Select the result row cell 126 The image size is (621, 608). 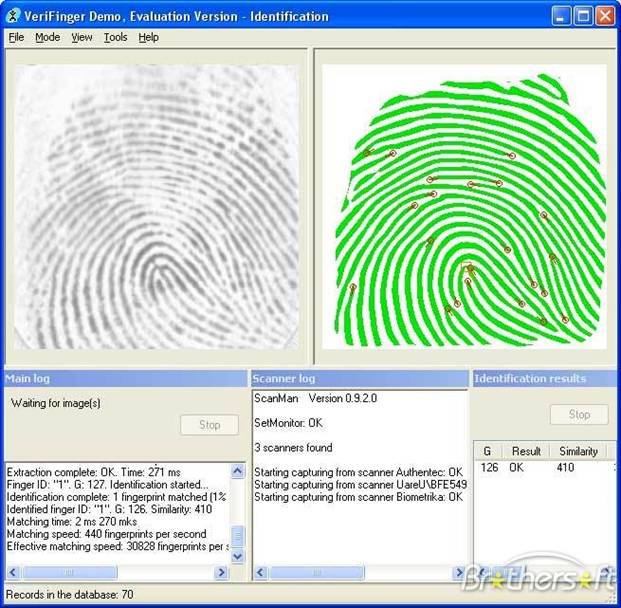click(489, 467)
